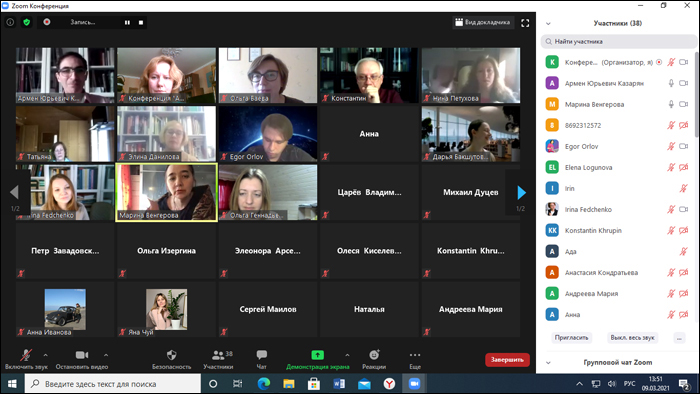Image resolution: width=700 pixels, height=394 pixels.
Task: Select Михаил Дуцев name tile
Action: point(471,192)
